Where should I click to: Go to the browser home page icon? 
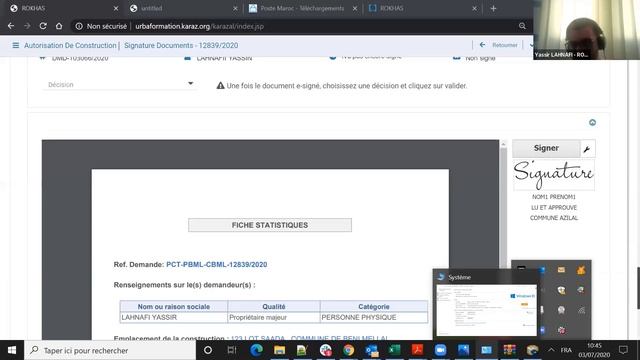59,26
